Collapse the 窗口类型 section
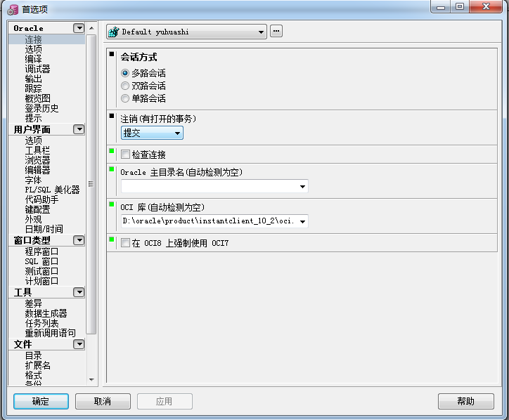Viewport: 509px width, 420px height. point(79,240)
